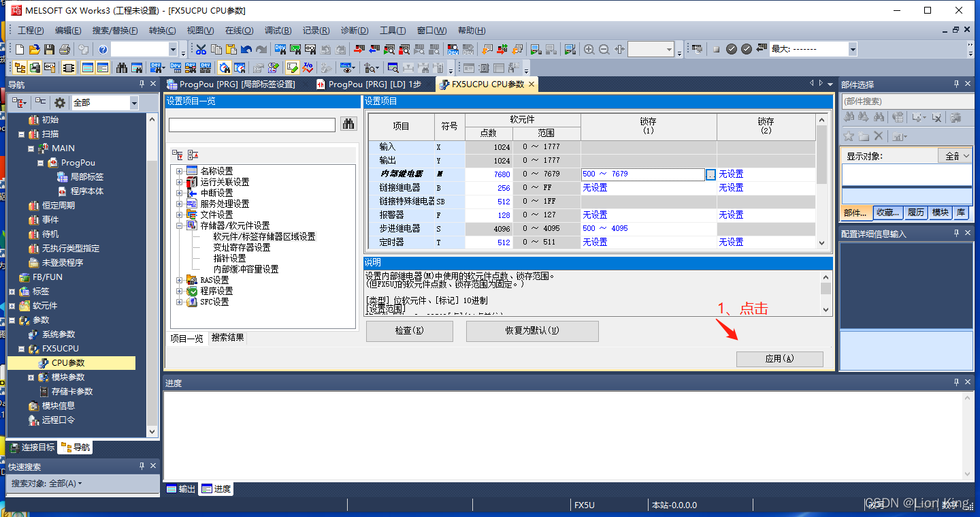Click the Print icon in the toolbar
The width and height of the screenshot is (980, 517).
[x=65, y=49]
